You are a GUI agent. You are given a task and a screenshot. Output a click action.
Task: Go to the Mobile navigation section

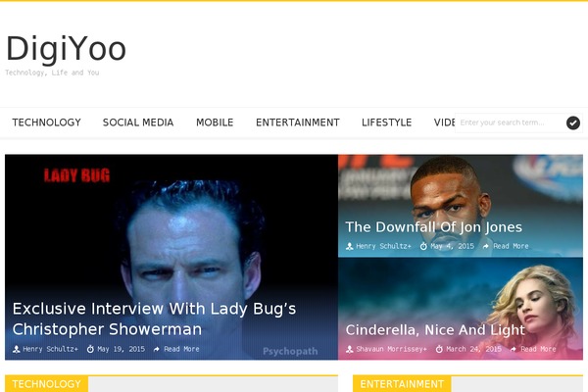click(215, 122)
